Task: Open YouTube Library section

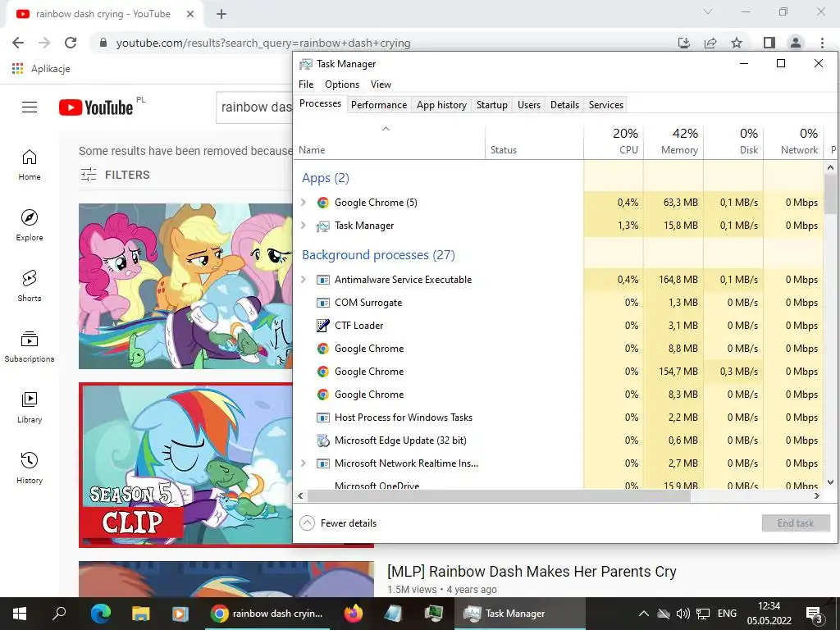Action: [30, 408]
